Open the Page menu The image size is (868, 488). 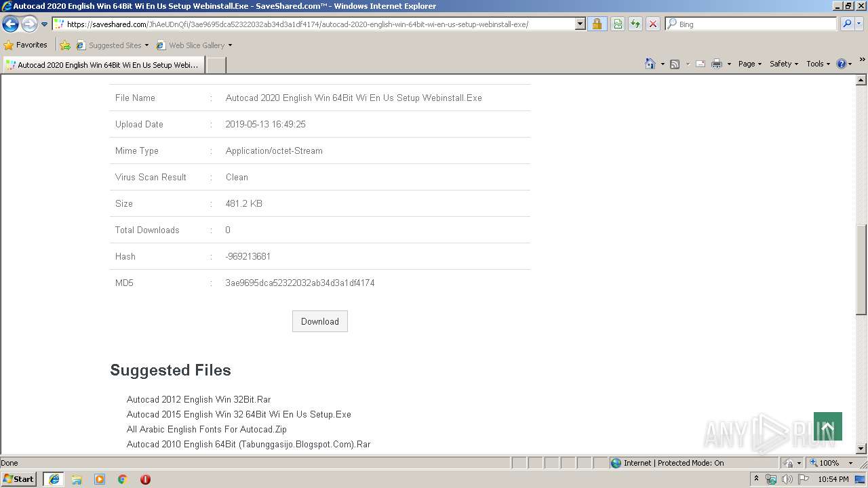[x=749, y=64]
